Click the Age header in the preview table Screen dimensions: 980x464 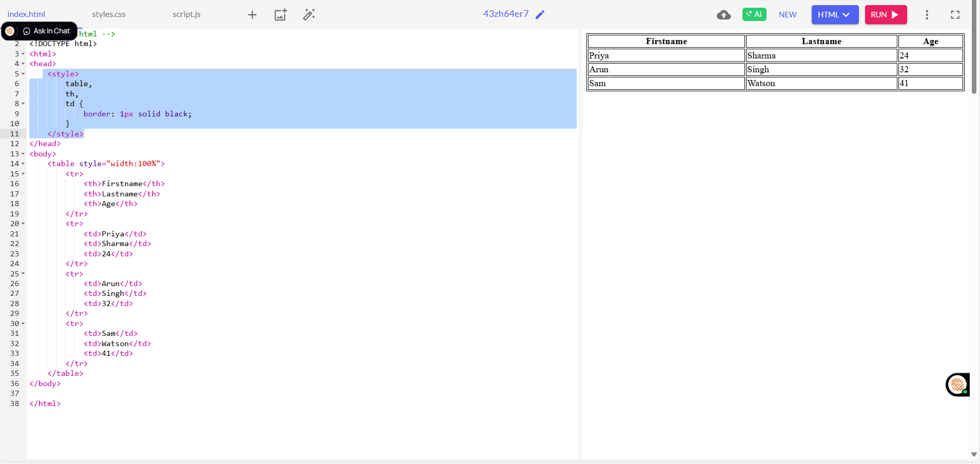[x=930, y=42]
